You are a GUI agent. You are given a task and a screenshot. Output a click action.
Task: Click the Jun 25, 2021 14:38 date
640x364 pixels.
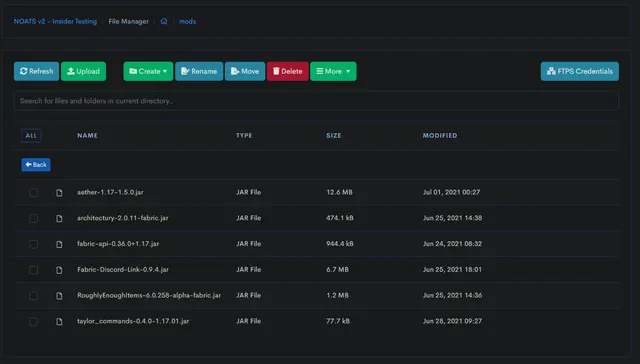[x=452, y=218]
